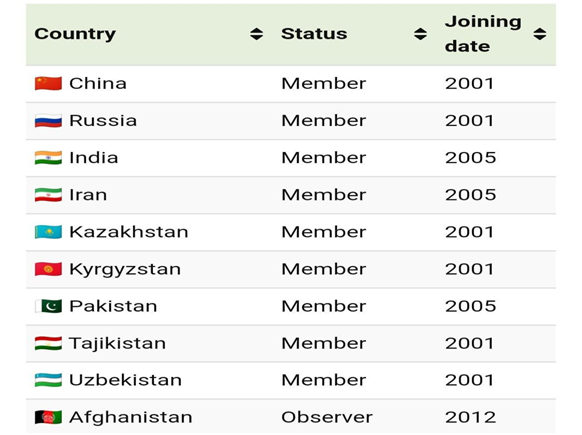
Task: Click the Pakistan flag icon
Action: click(48, 306)
